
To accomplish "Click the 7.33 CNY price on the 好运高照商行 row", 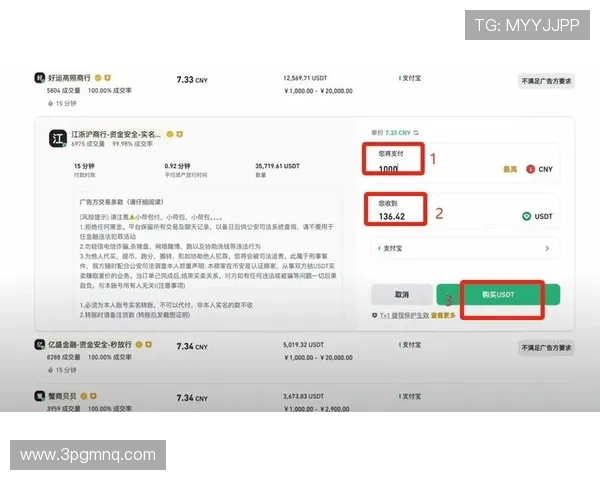I will (192, 80).
